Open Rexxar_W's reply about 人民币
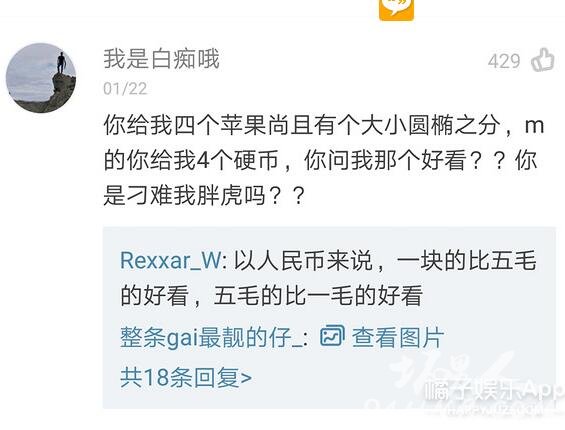565x430 pixels. point(328,278)
